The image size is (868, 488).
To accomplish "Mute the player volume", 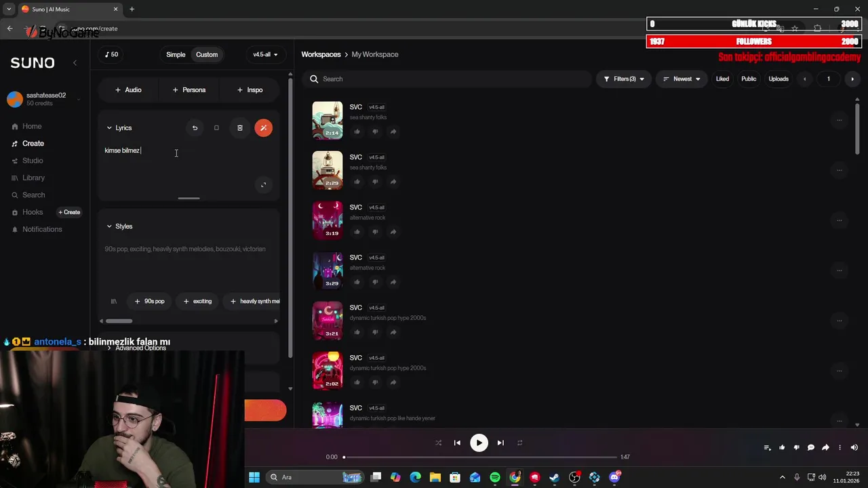I will click(854, 447).
